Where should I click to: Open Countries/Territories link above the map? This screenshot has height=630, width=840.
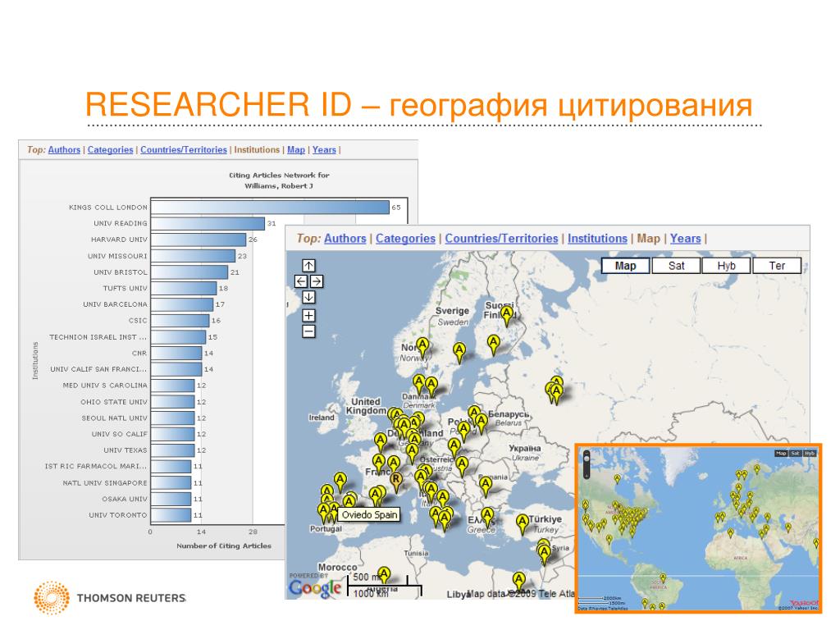[x=501, y=239]
